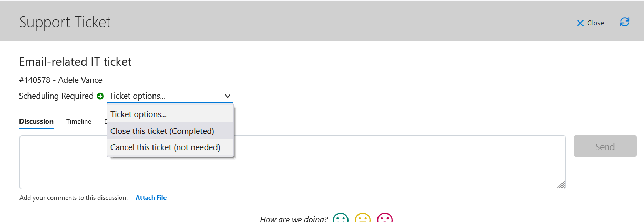The height and width of the screenshot is (222, 644).
Task: Click the green arrow status icon
Action: pyautogui.click(x=100, y=96)
